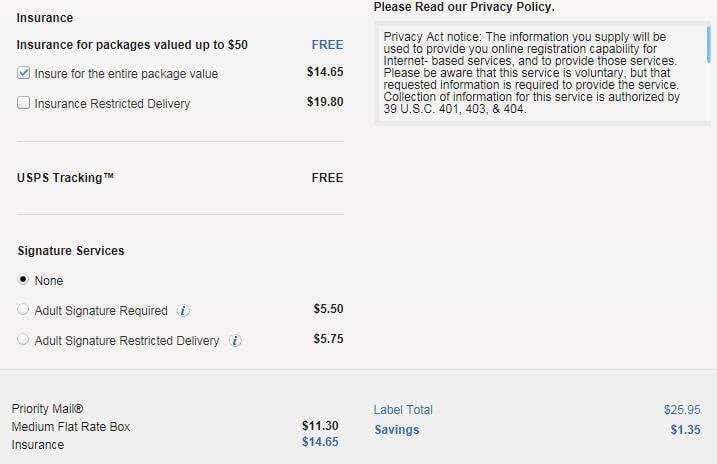Choose Adult Signature Required radio button
This screenshot has height=464, width=717.
coord(24,311)
